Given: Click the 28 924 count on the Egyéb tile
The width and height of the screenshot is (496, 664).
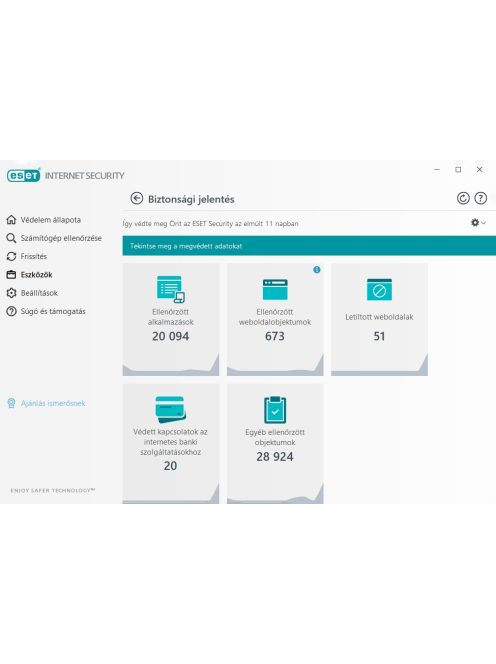Looking at the screenshot, I should (274, 456).
